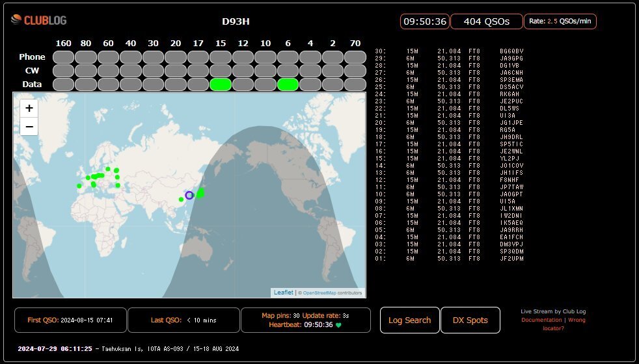Open the Log Search button
Screen dimensions: 639x364
pos(409,320)
